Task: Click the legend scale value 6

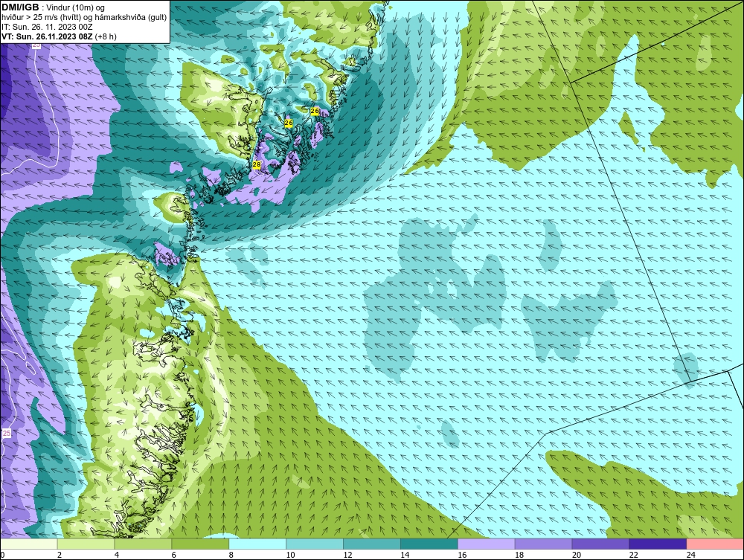Action: 173,555
